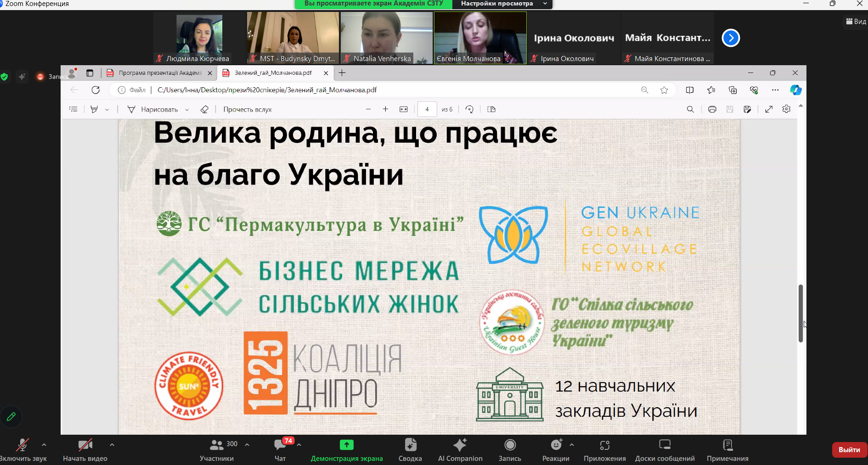
Task: Expand video options next to Начать видео
Action: [112, 445]
